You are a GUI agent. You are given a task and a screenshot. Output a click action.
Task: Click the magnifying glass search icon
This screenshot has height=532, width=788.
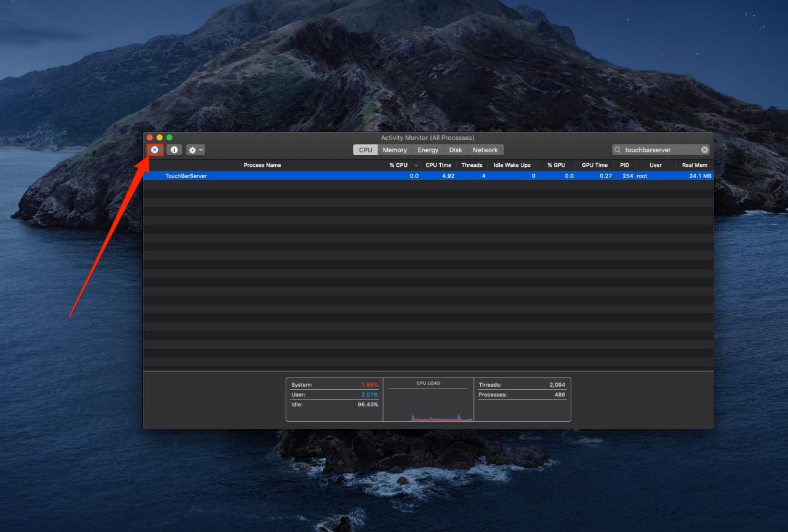coord(617,150)
